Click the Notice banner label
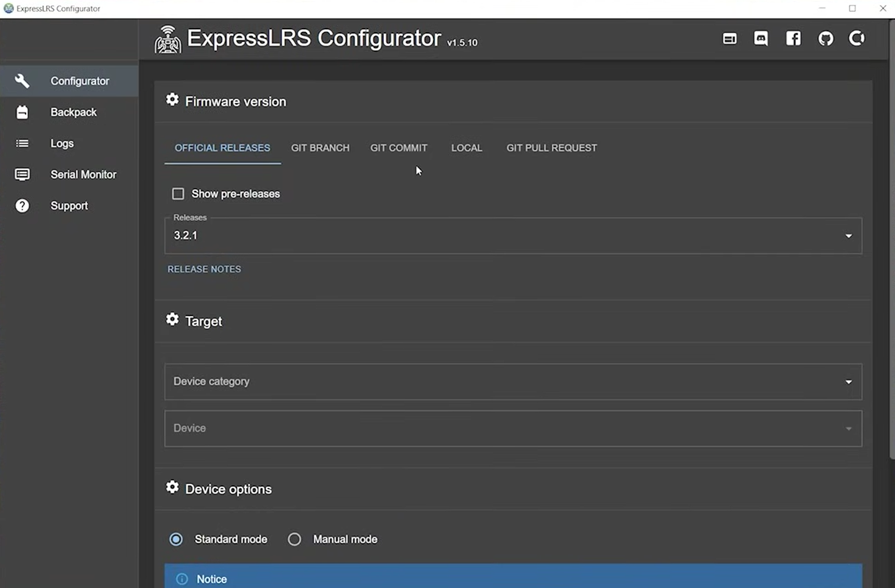The width and height of the screenshot is (895, 588). click(x=212, y=579)
